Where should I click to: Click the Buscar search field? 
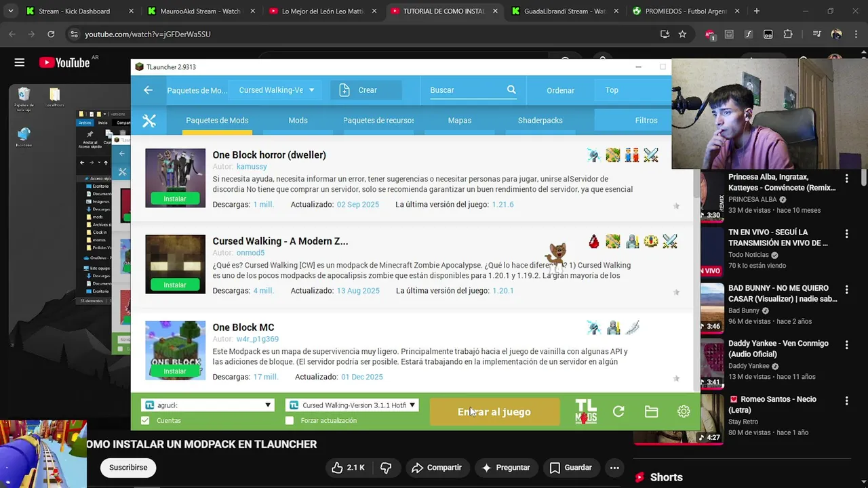[467, 90]
